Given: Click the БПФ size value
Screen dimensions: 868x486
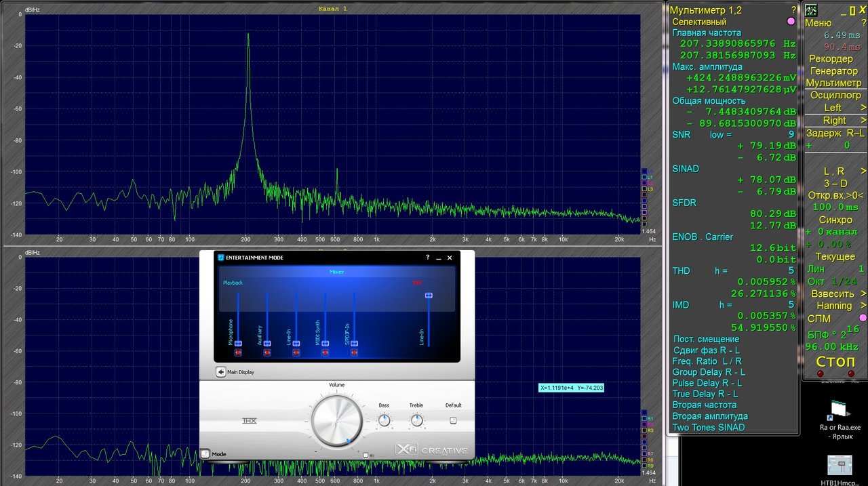Looking at the screenshot, I should pos(834,333).
